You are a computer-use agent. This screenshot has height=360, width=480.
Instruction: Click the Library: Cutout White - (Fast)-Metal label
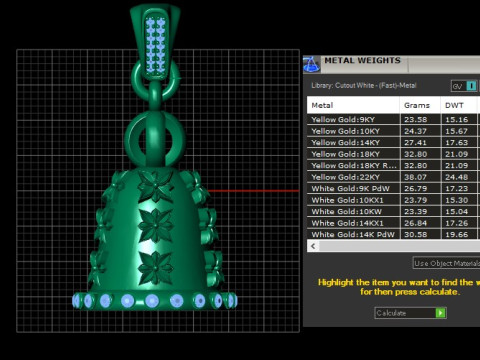[364, 86]
